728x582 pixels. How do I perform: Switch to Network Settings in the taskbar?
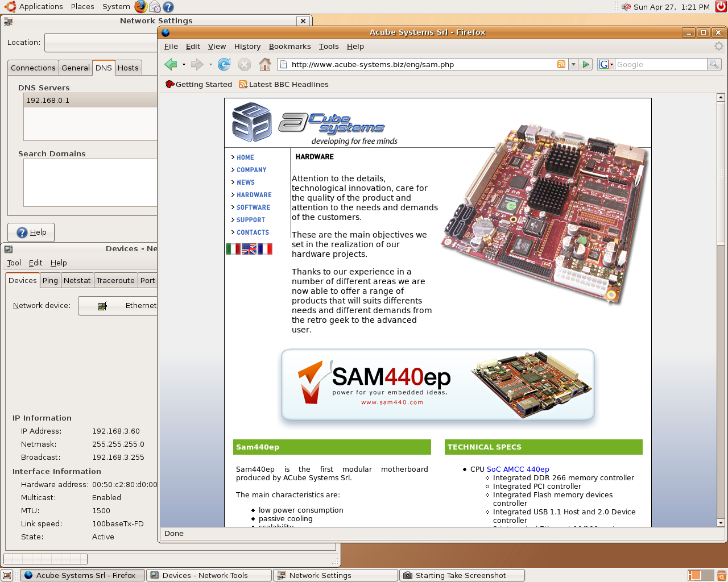336,575
